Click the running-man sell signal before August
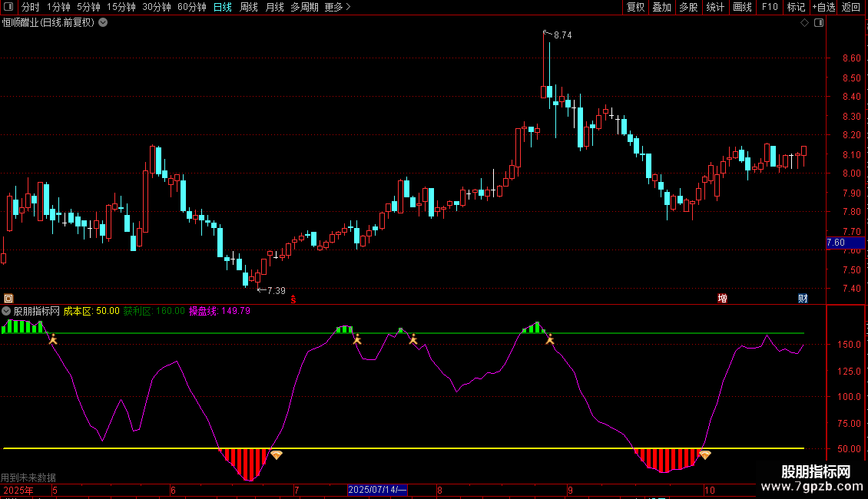The width and height of the screenshot is (868, 499). (x=413, y=339)
